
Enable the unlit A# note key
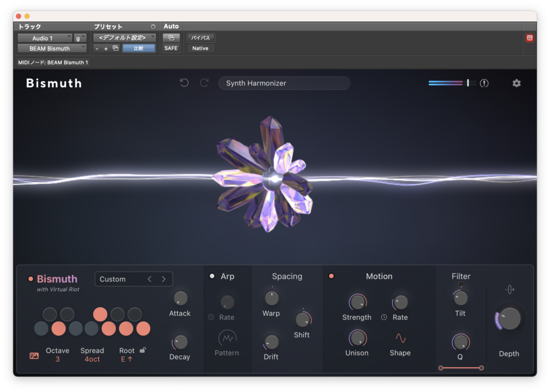(x=134, y=314)
